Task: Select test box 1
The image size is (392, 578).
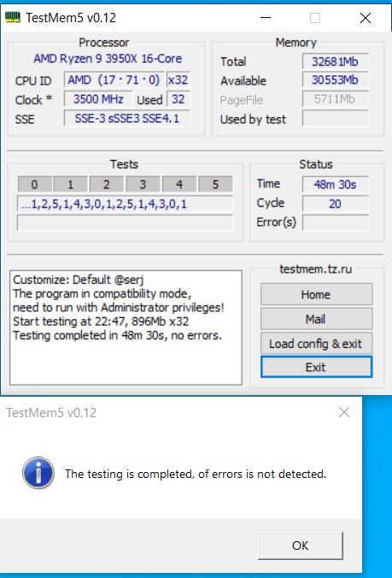Action: (70, 185)
